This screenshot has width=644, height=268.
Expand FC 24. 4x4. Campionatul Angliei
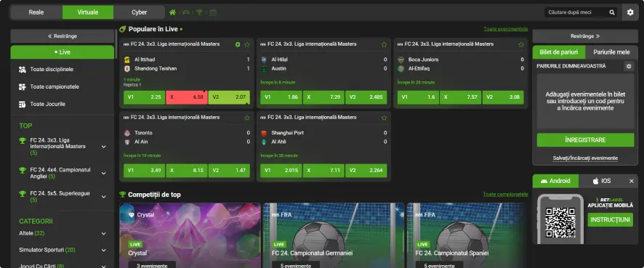point(104,173)
